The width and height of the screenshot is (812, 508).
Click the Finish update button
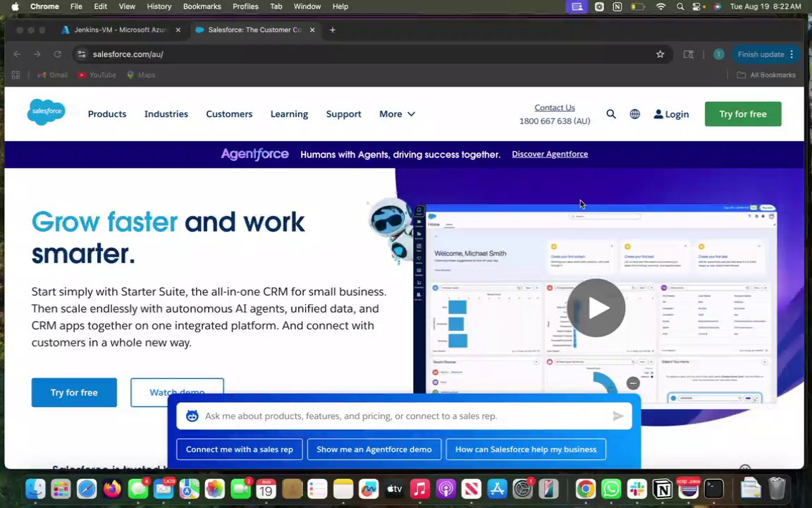tap(761, 54)
